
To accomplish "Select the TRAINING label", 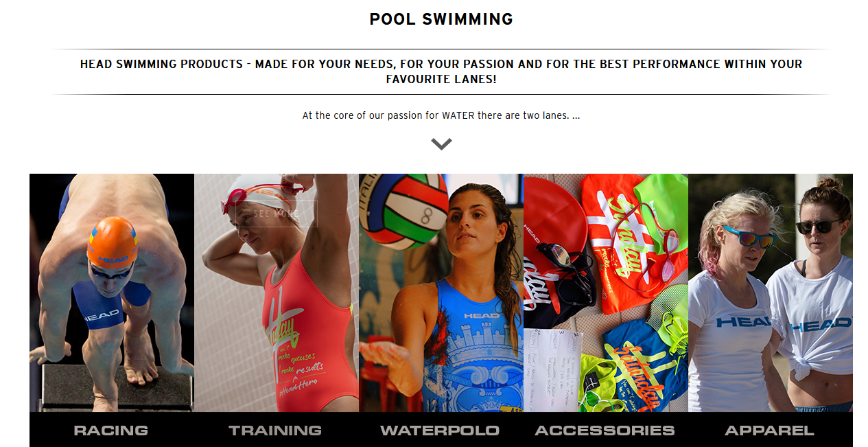I will tap(275, 431).
